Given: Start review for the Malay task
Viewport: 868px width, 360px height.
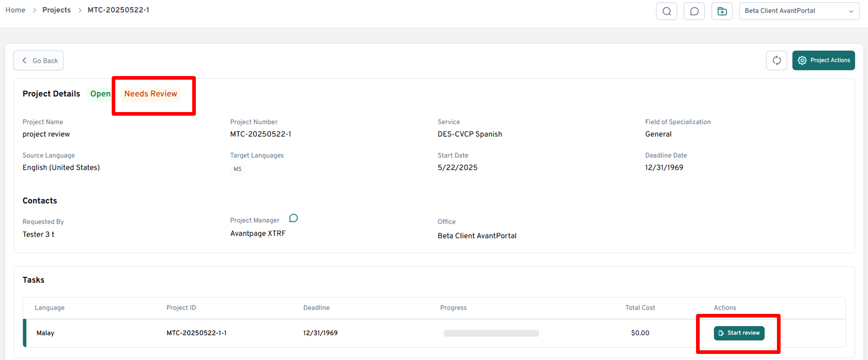Looking at the screenshot, I should (739, 333).
